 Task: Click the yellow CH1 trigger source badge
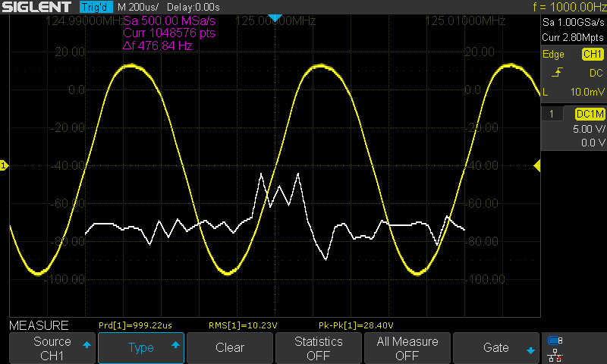click(592, 55)
